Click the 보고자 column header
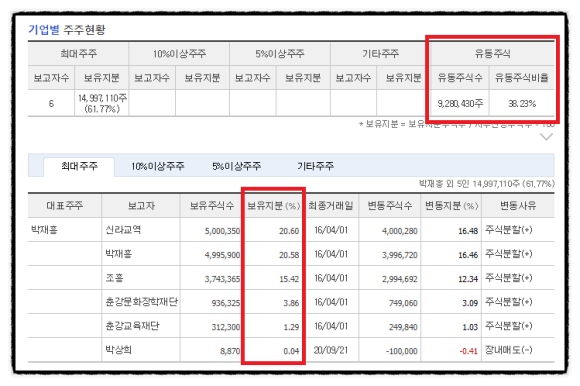 coord(141,206)
